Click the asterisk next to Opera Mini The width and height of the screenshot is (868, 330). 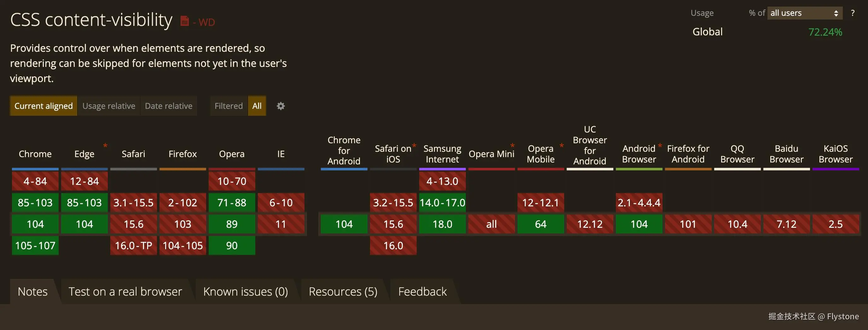coord(512,146)
